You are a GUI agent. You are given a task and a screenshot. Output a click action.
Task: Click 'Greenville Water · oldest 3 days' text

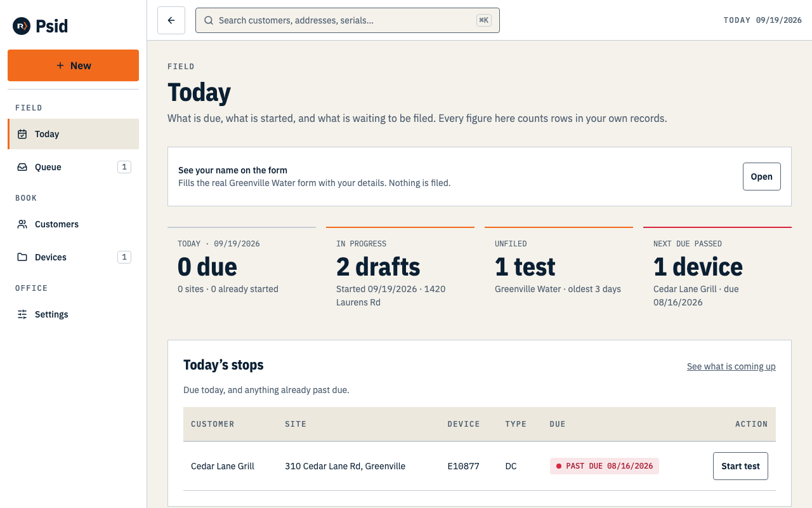558,289
